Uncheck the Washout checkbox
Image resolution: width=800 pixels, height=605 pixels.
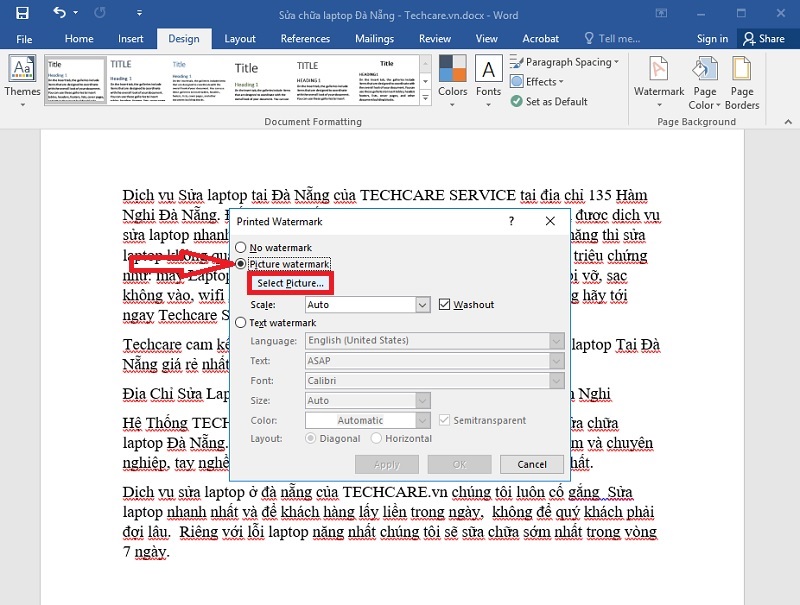coord(446,304)
